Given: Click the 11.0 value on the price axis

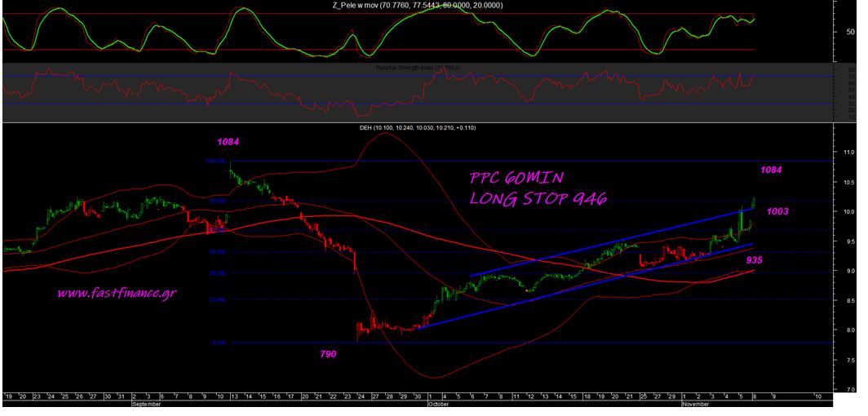Looking at the screenshot, I should [849, 153].
